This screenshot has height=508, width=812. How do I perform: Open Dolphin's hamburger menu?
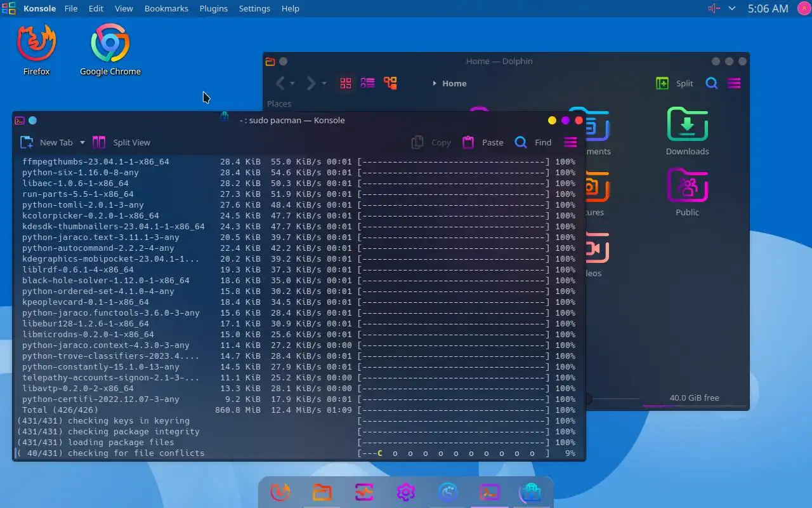pos(734,83)
